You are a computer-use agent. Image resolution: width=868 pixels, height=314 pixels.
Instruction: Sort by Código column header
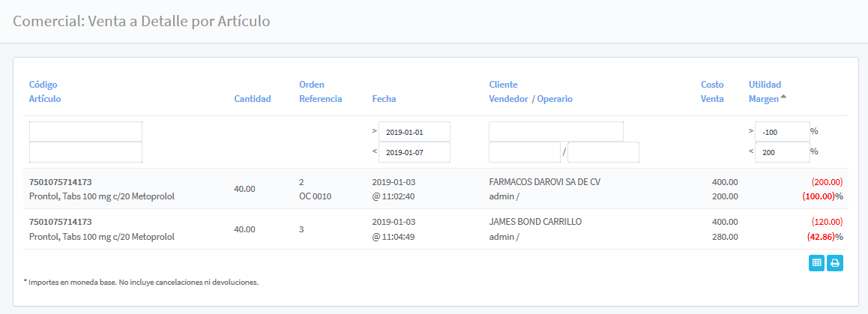pyautogui.click(x=43, y=85)
